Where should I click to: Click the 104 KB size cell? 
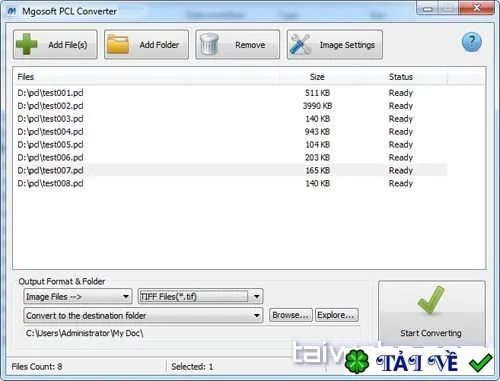tap(318, 145)
